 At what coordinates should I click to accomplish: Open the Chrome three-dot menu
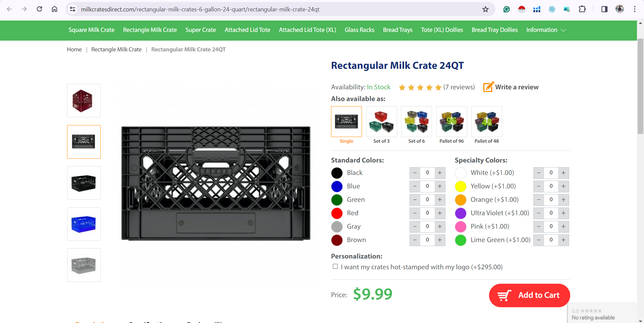click(x=635, y=9)
